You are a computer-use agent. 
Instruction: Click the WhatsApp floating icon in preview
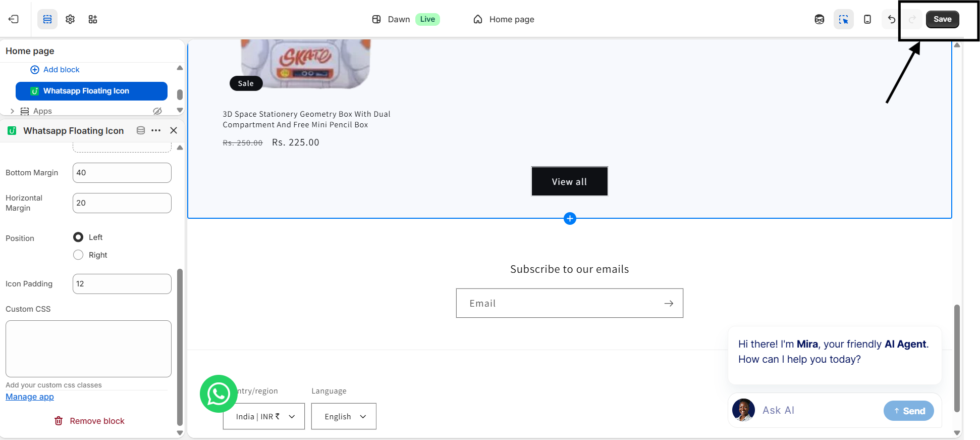(219, 394)
